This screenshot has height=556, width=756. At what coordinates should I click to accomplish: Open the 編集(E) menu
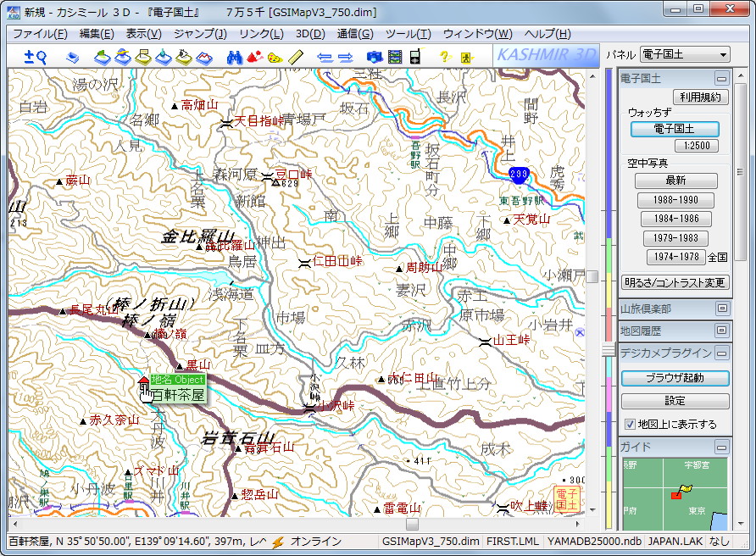pos(97,34)
